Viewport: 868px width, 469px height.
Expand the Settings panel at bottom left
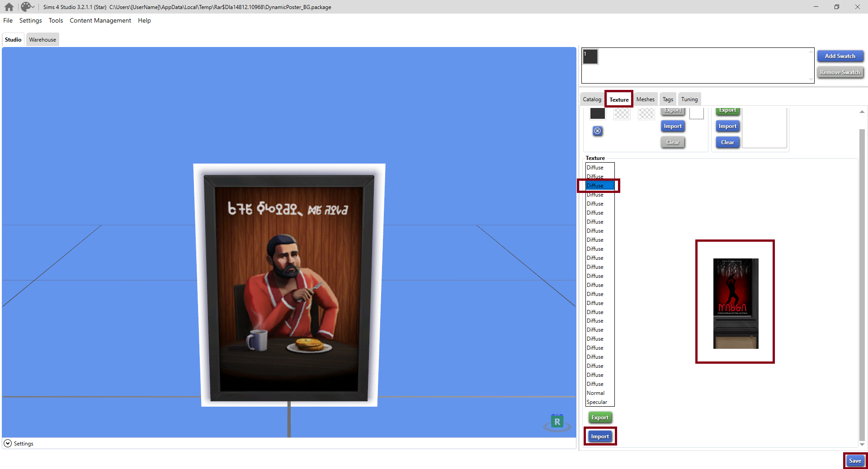coord(8,443)
